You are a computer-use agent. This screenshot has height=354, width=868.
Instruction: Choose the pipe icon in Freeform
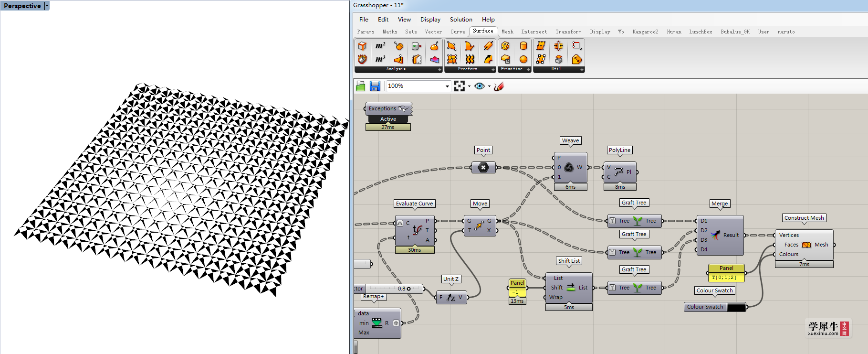pyautogui.click(x=488, y=46)
